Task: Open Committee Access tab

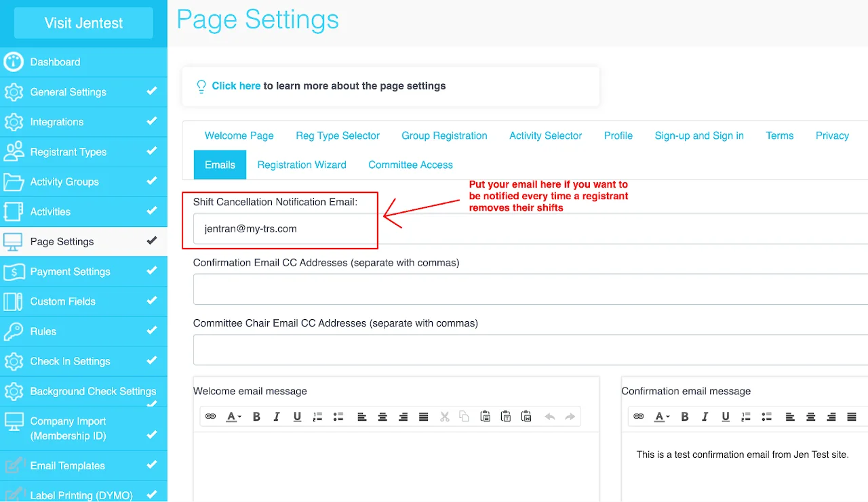Action: 410,165
